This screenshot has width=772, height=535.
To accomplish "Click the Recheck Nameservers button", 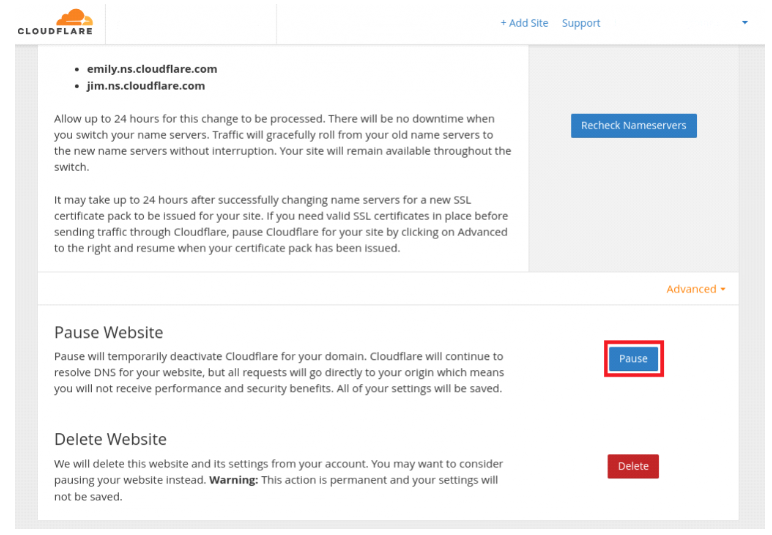I will click(634, 126).
